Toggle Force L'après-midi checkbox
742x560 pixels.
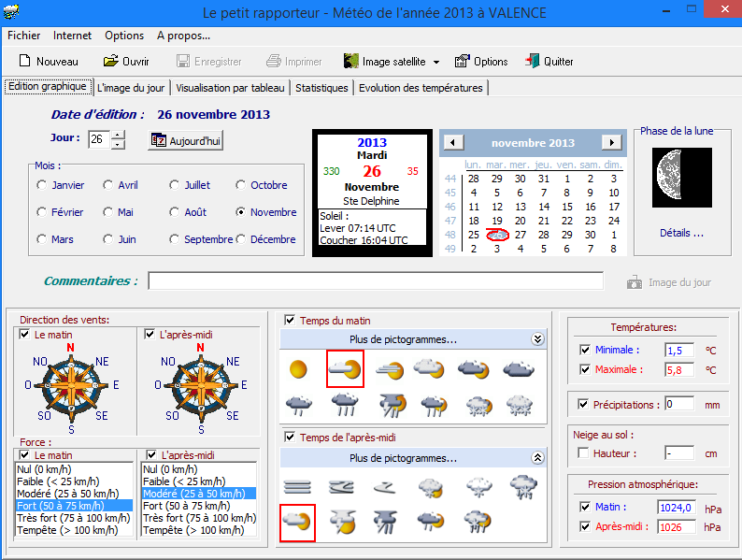pyautogui.click(x=151, y=455)
